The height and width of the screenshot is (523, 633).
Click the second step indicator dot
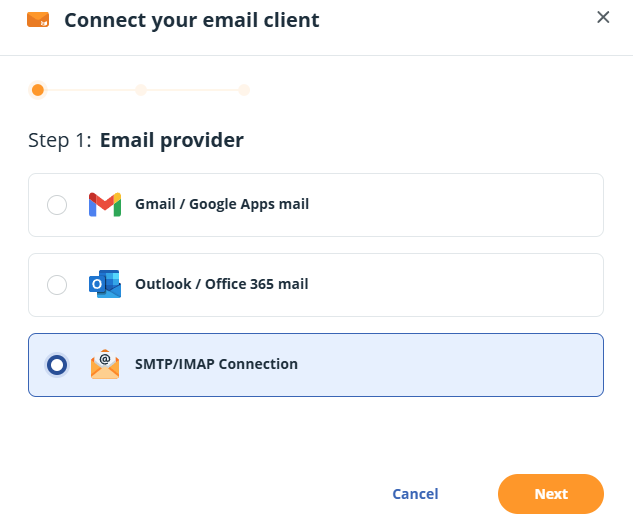(x=141, y=90)
